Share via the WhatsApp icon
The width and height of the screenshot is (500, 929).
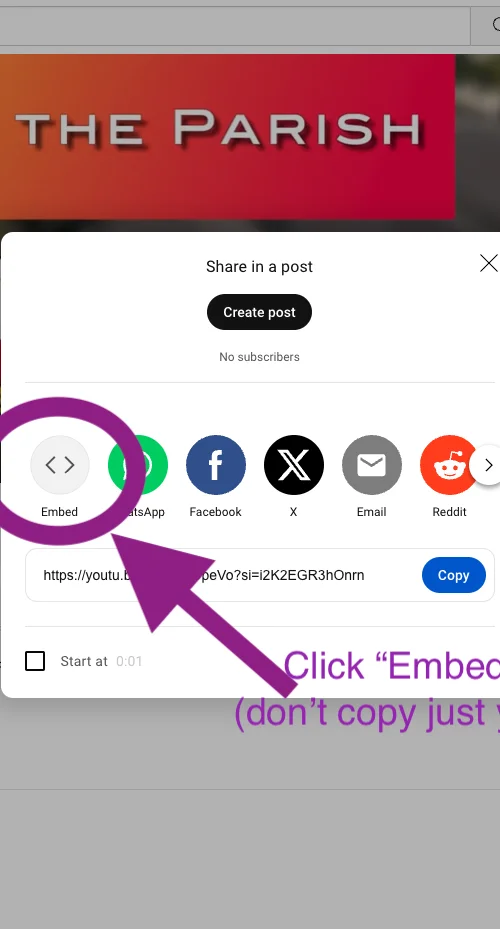pos(138,465)
